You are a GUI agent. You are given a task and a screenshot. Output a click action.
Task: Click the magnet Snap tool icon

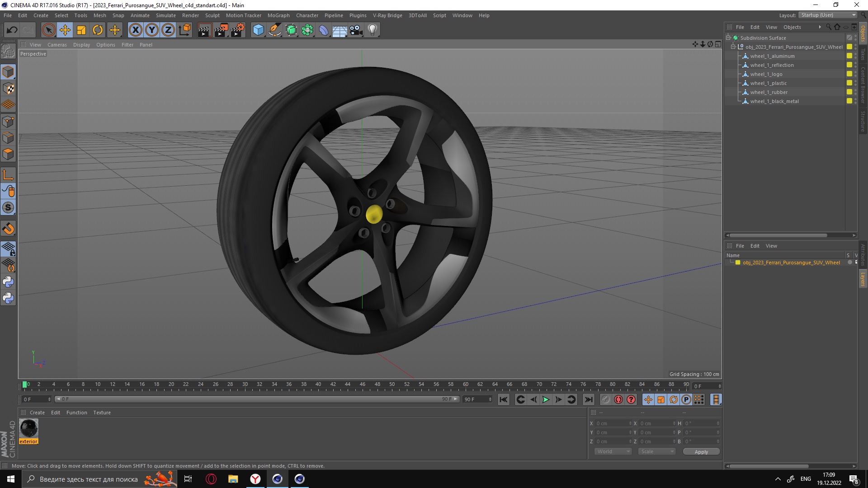click(x=8, y=229)
